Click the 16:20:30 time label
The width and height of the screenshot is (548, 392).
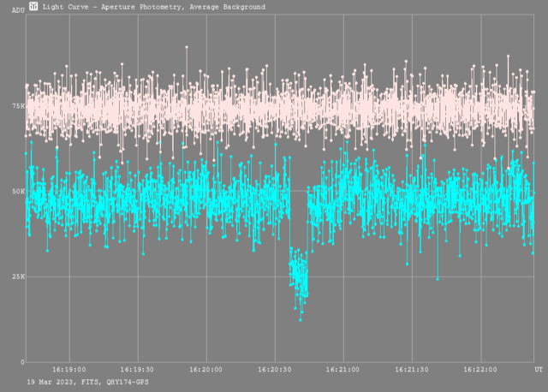point(275,370)
